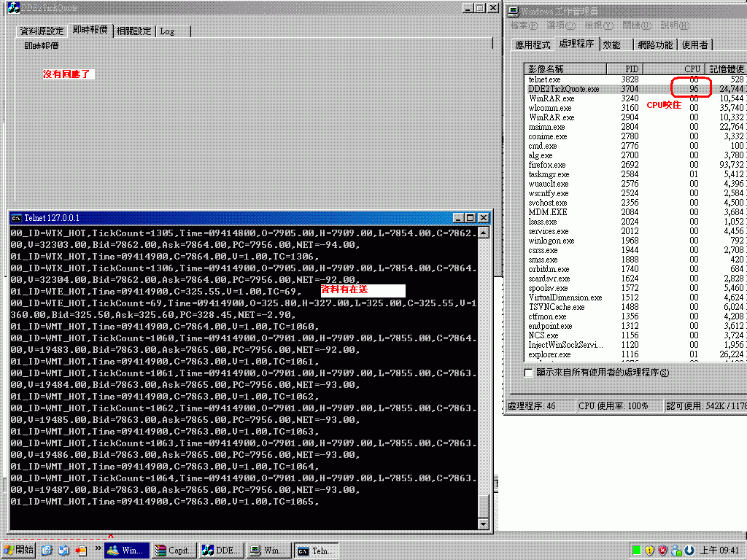Open the Start button on the taskbar
Viewport: 747px width, 560px height.
point(18,550)
